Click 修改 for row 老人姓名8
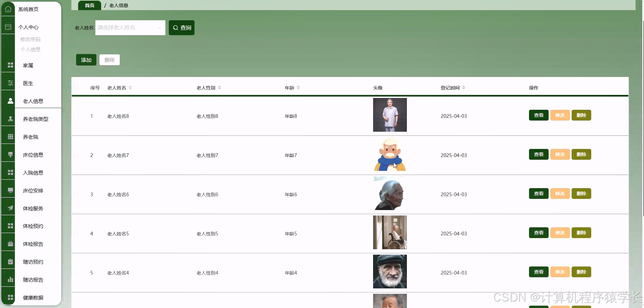 tap(560, 115)
